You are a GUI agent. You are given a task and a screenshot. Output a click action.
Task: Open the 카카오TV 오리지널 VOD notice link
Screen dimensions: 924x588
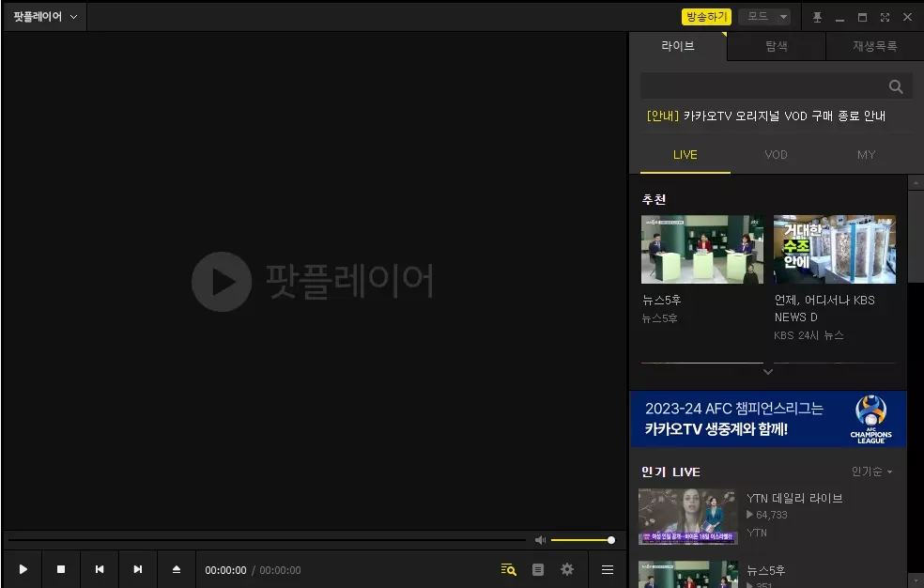click(765, 116)
